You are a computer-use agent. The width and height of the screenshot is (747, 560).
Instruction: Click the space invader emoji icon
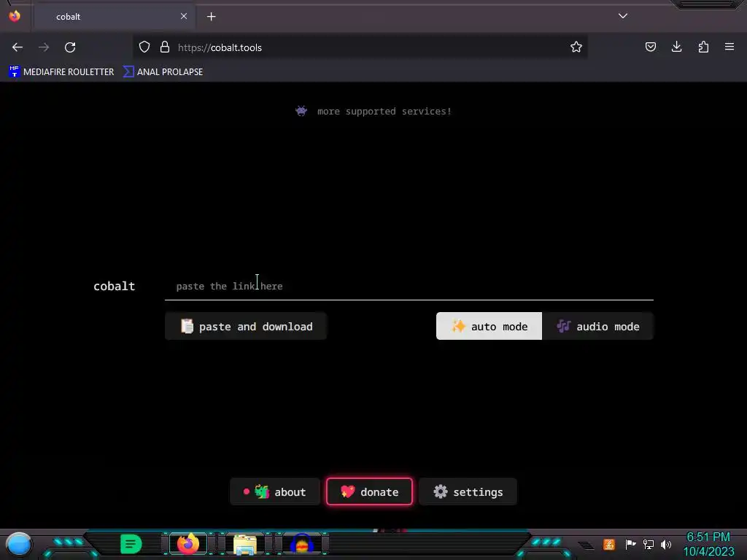[x=301, y=112]
